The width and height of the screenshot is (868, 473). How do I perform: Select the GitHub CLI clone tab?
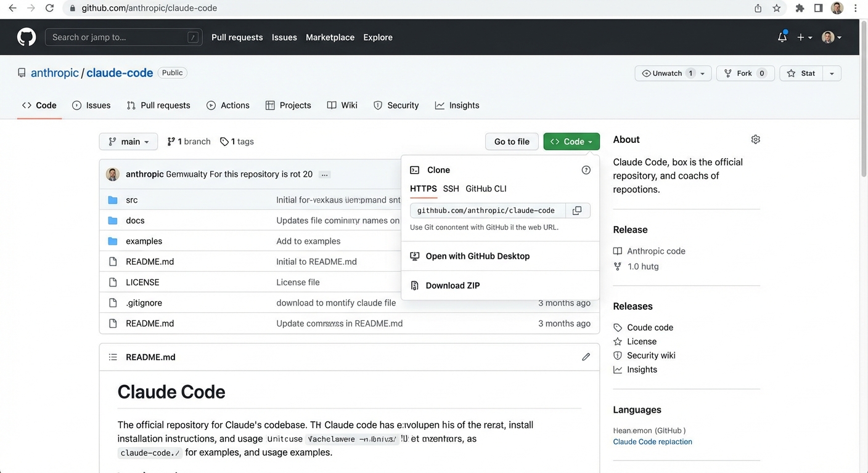(x=486, y=188)
